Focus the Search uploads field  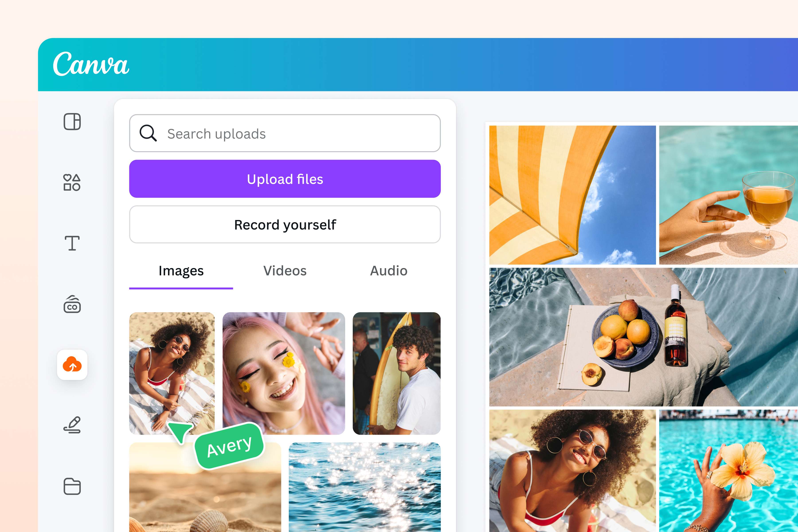coord(285,133)
